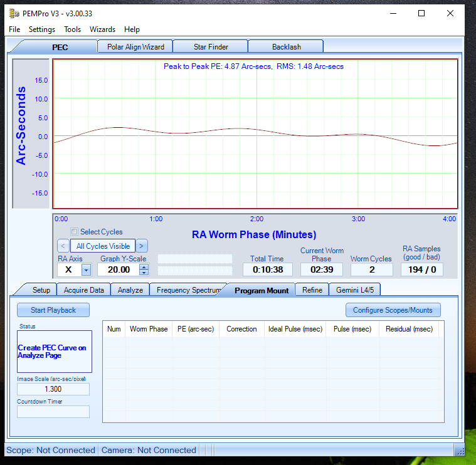
Task: Open the Setup sub-tab
Action: click(41, 290)
